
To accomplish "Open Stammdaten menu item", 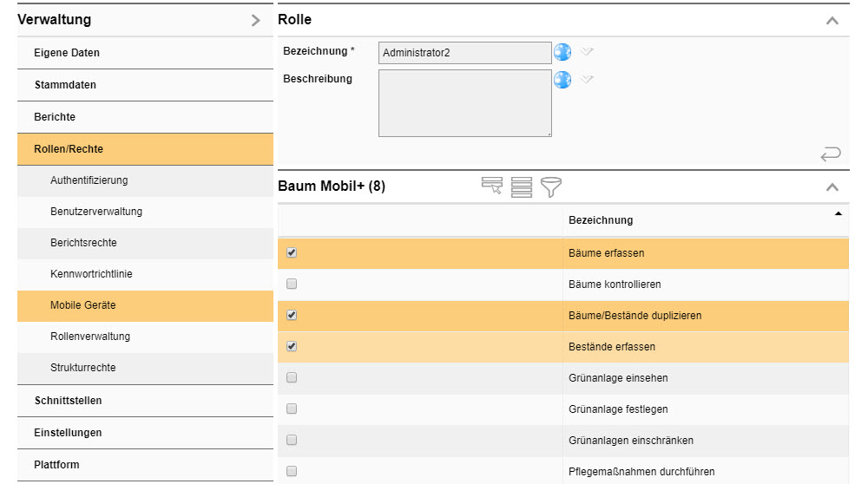I will pyautogui.click(x=145, y=85).
